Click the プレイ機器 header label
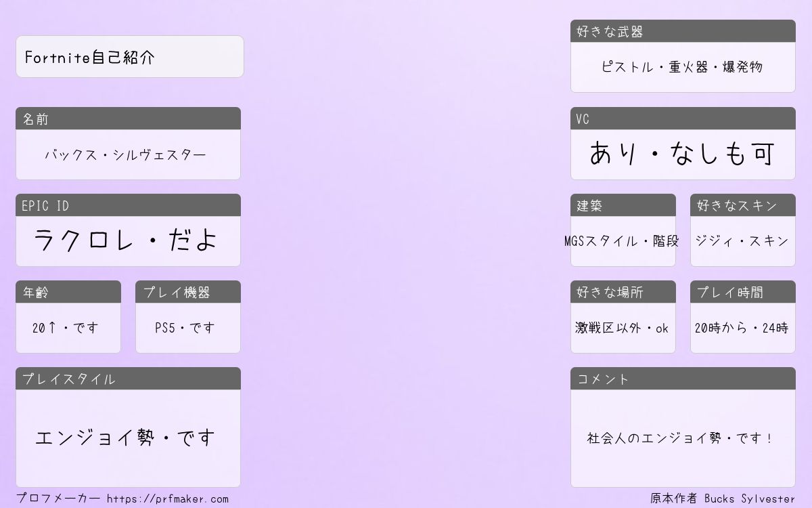 176,293
